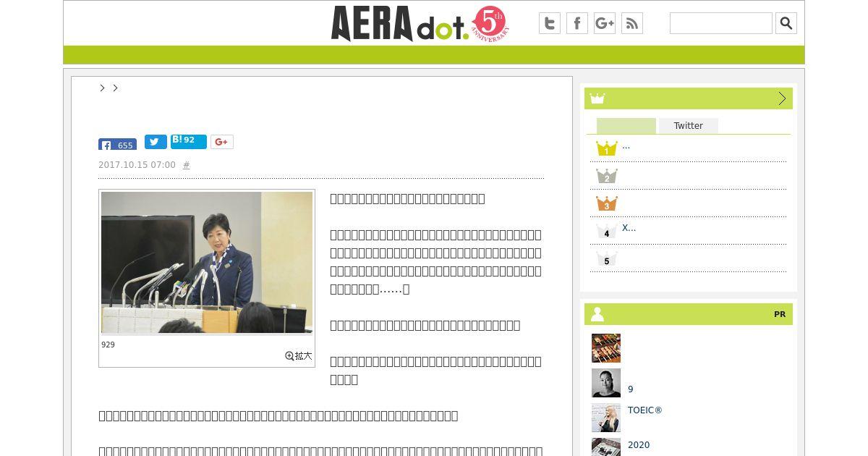
Task: Tweet the article with the bird button
Action: (x=156, y=142)
